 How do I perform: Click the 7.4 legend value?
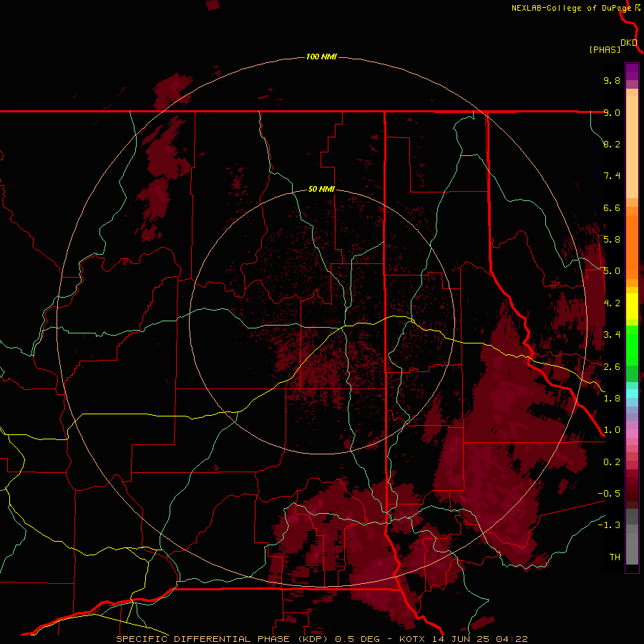point(612,176)
